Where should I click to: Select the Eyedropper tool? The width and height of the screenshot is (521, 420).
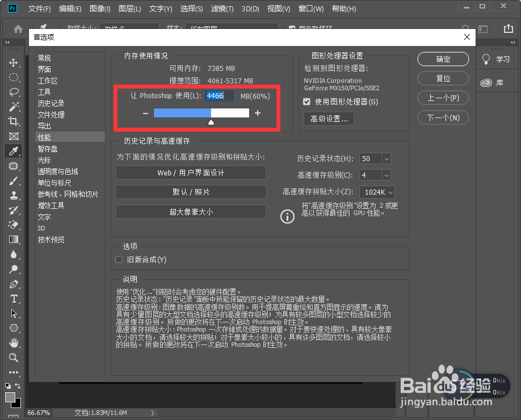coord(13,151)
